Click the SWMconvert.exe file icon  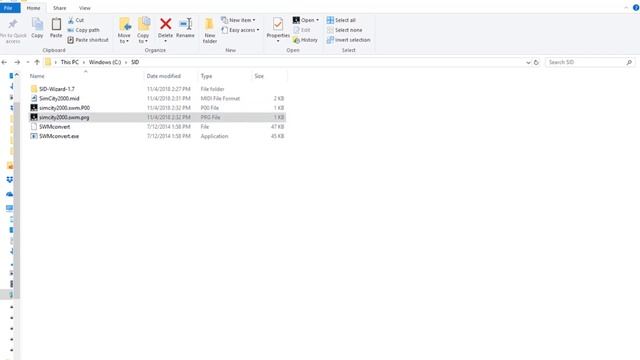point(34,136)
